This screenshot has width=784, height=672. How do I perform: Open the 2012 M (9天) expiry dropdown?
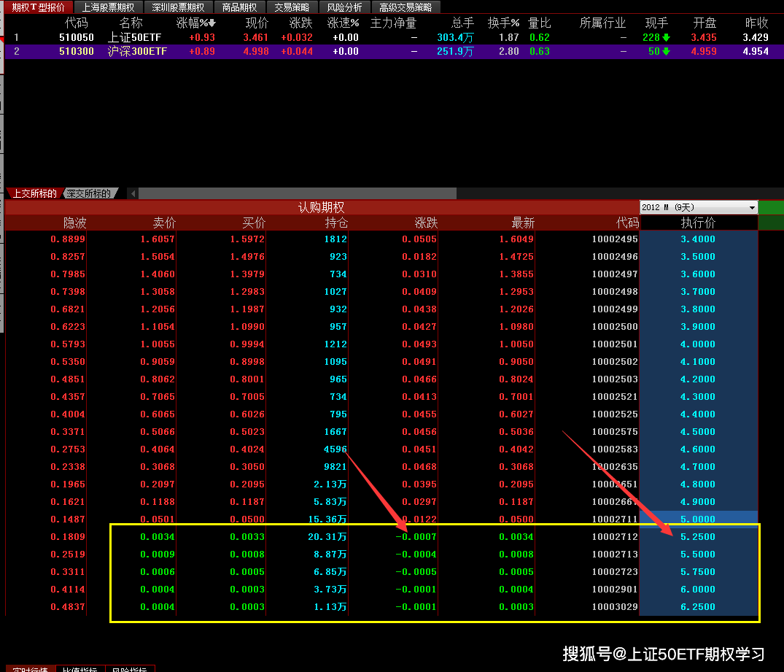point(699,207)
